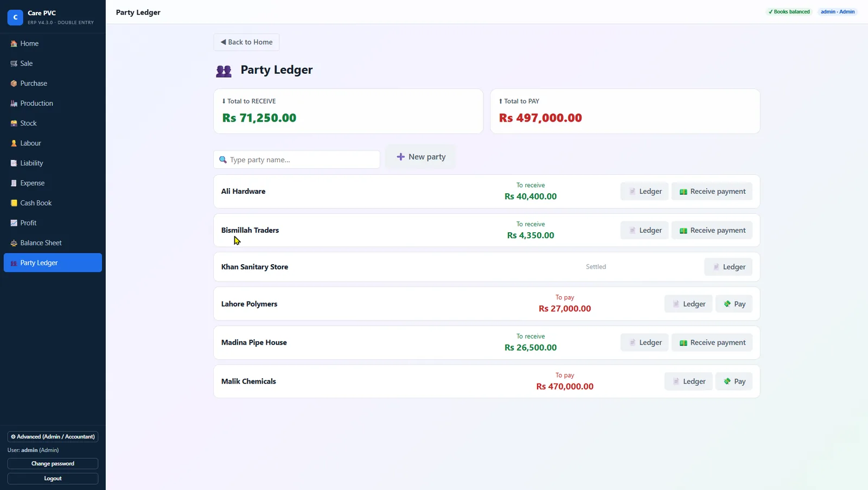Viewport: 868px width, 490px height.
Task: Go to the Sale section
Action: click(53, 63)
